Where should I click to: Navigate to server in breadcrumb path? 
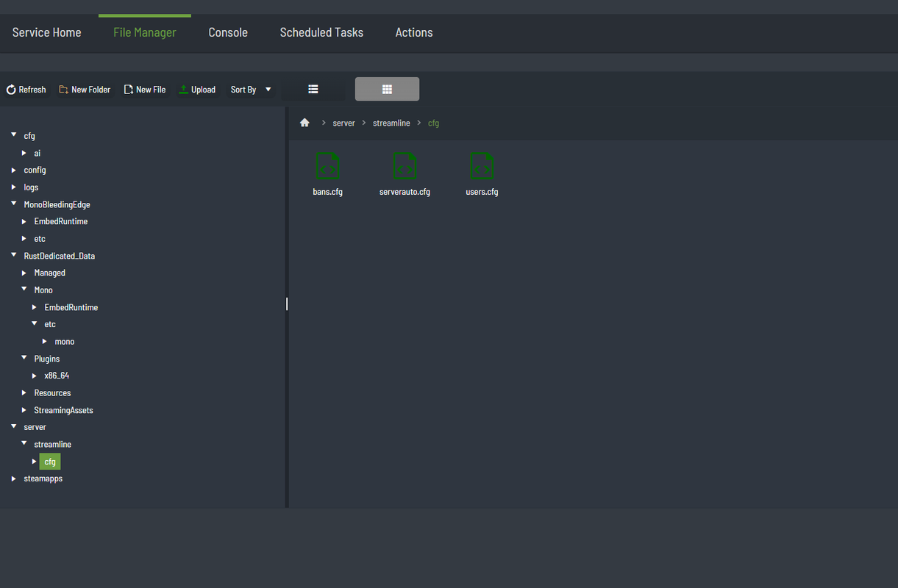[343, 123]
